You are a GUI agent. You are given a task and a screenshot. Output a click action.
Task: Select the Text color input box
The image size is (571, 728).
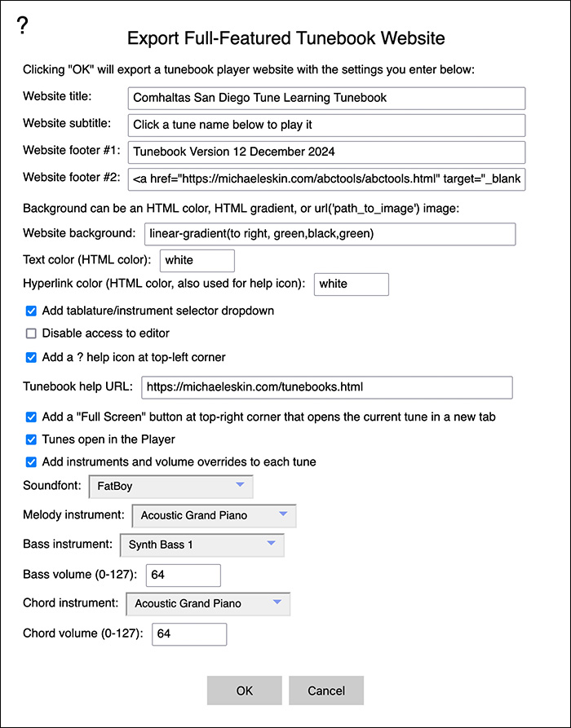point(197,260)
